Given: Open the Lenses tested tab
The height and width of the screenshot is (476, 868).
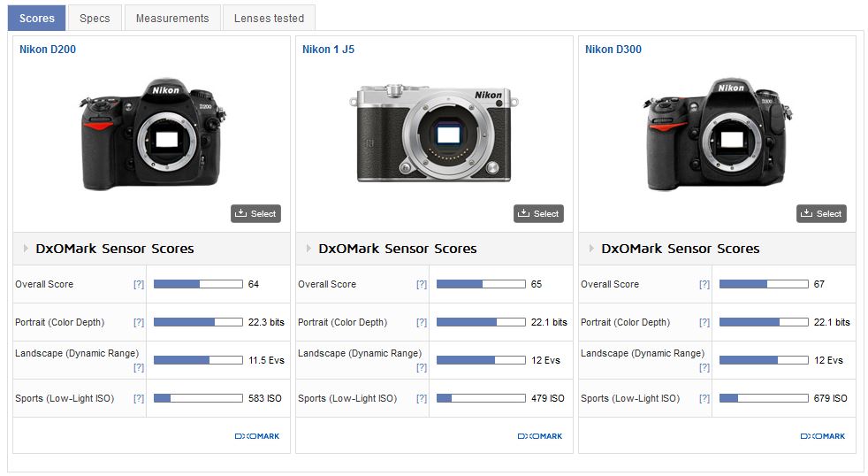Looking at the screenshot, I should click(269, 19).
